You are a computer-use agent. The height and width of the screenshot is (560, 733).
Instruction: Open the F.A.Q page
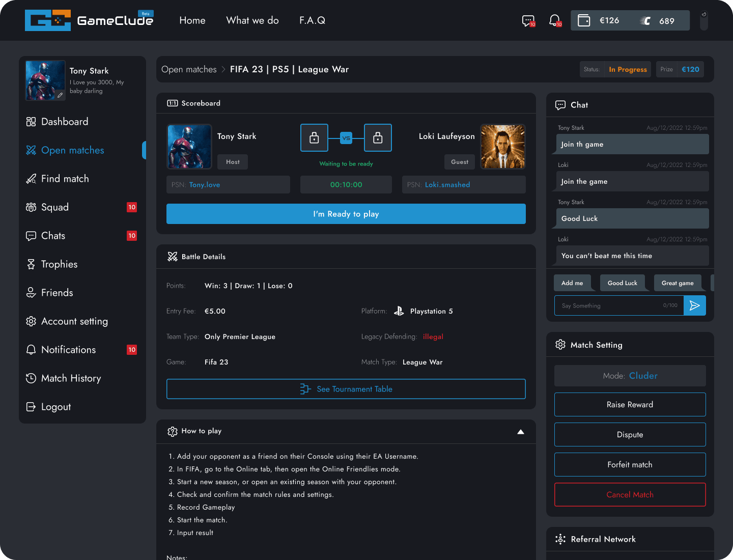[312, 20]
